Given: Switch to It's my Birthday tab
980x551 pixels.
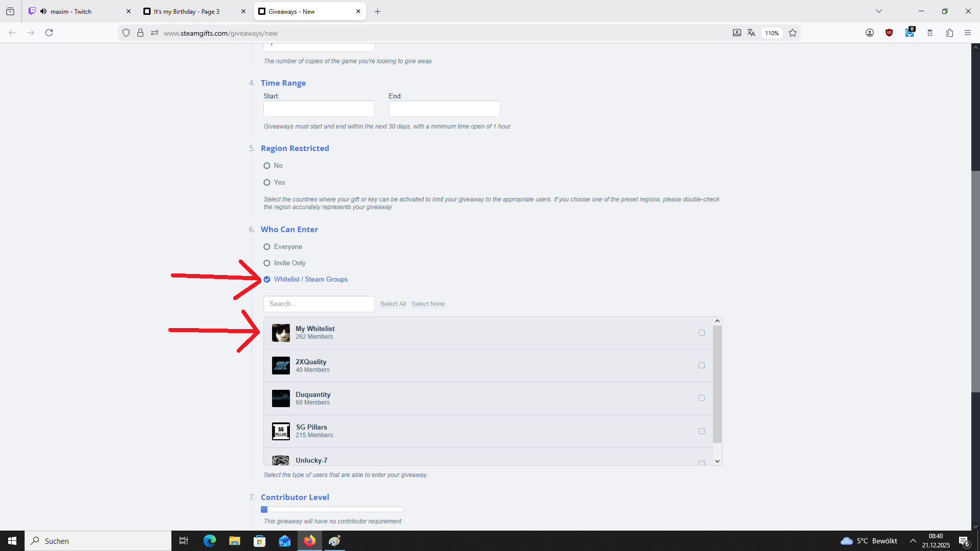Looking at the screenshot, I should click(x=186, y=11).
